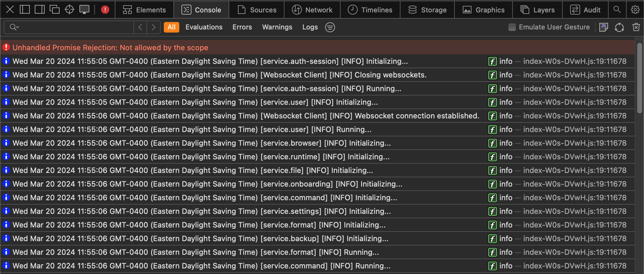644x274 pixels.
Task: Open the Audit tab
Action: (x=585, y=10)
